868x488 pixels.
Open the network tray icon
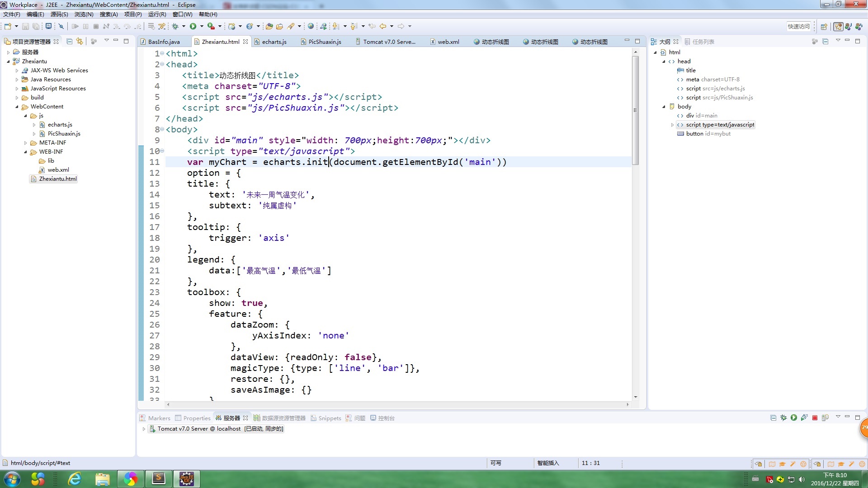pyautogui.click(x=791, y=479)
